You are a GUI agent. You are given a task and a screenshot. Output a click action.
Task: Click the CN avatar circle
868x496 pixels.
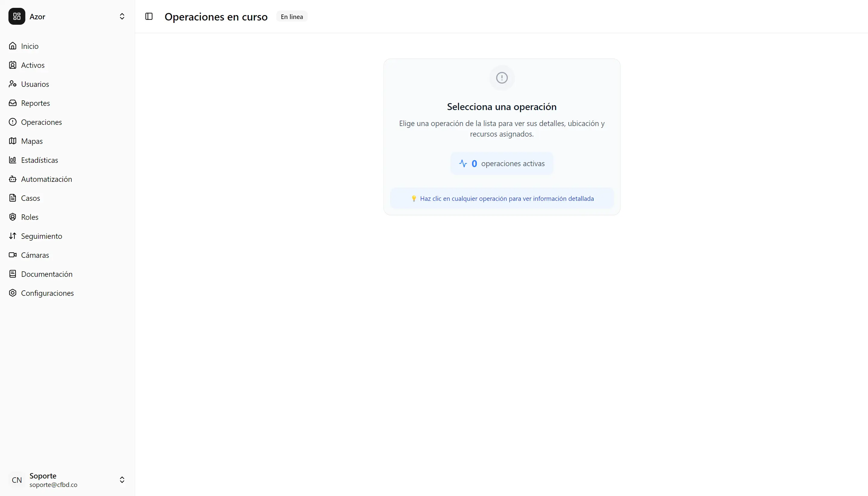coord(16,480)
